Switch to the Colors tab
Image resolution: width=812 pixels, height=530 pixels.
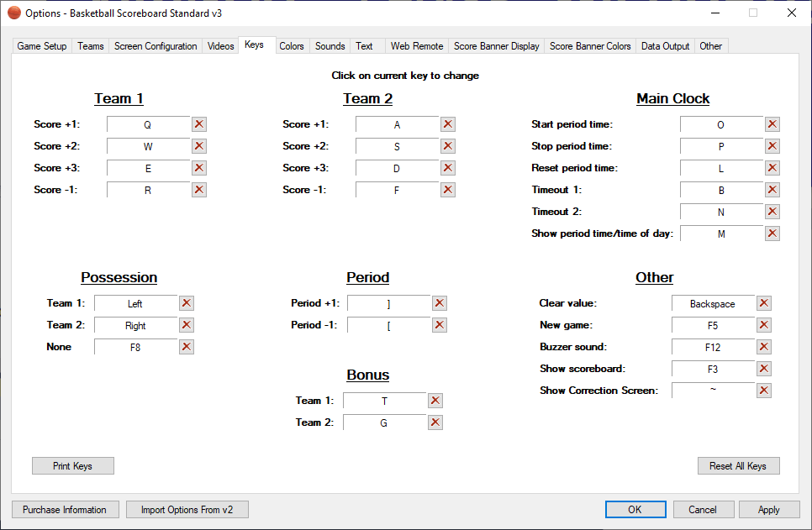pos(292,46)
